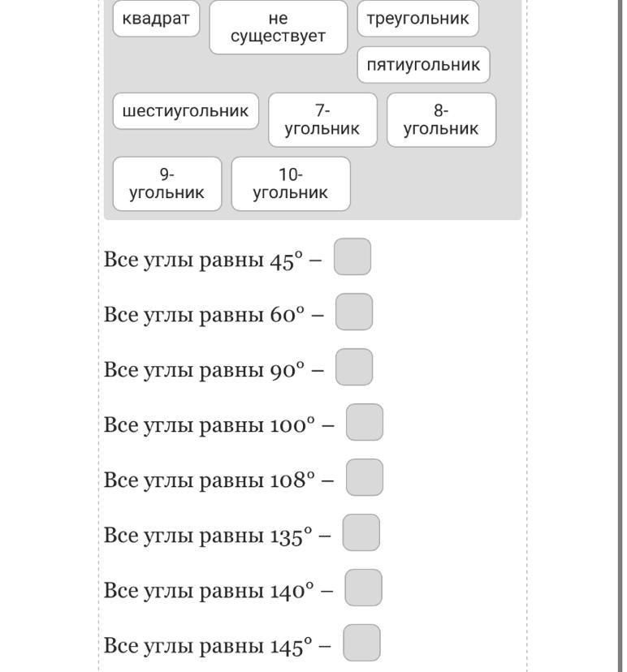Pick the 'не существует' answer chip
The height and width of the screenshot is (672, 627).
pyautogui.click(x=278, y=28)
